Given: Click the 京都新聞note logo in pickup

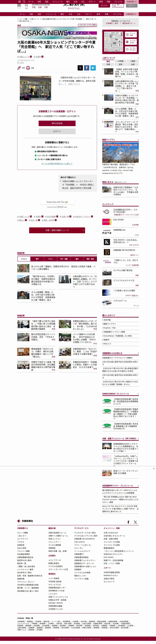Looking at the screenshot, I should tap(107, 232).
